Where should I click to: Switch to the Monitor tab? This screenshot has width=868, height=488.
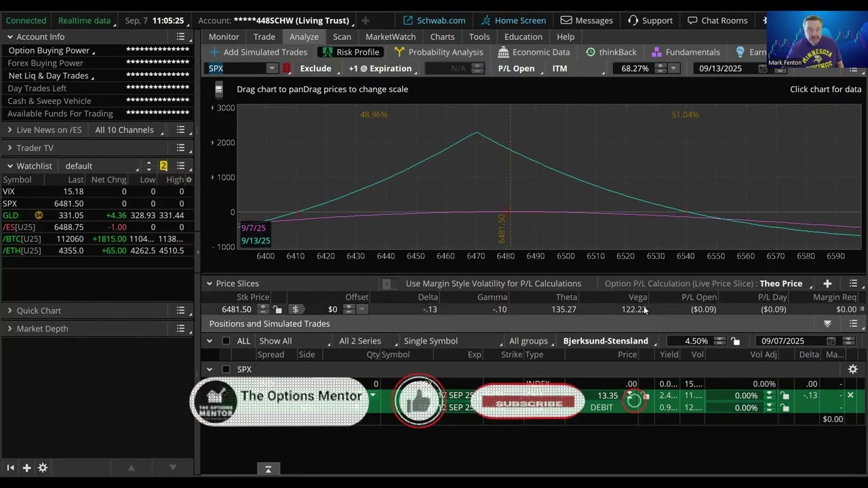pos(224,37)
